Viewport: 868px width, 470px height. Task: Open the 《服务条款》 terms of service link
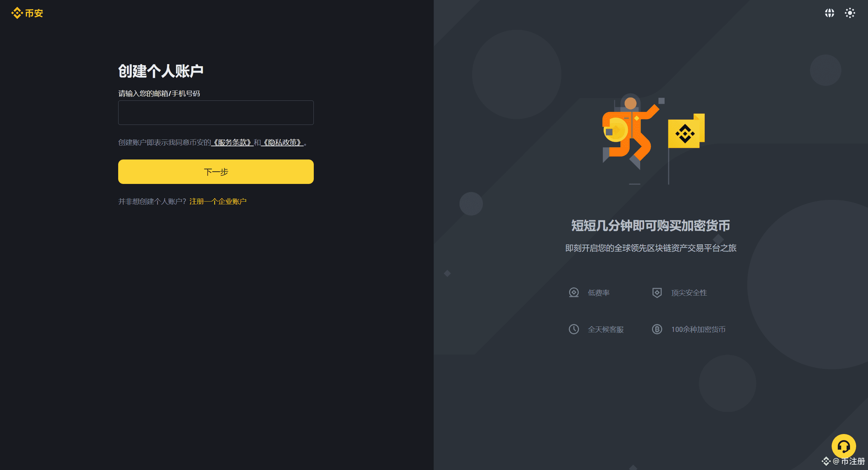(232, 143)
